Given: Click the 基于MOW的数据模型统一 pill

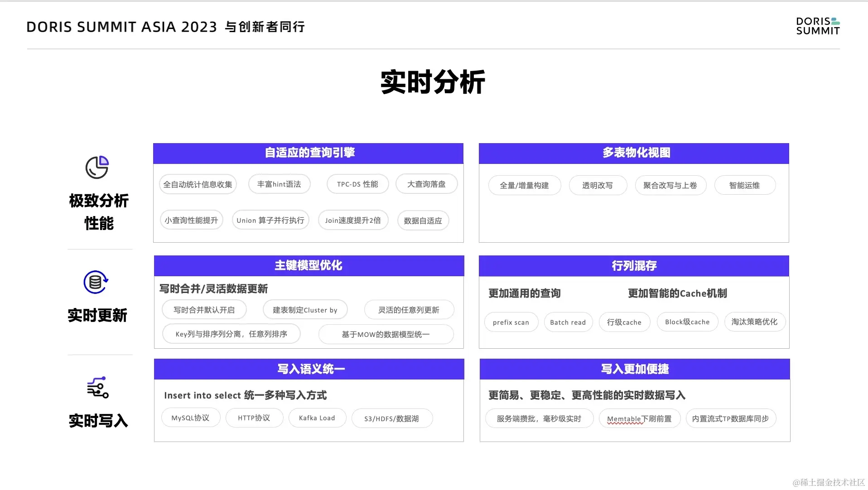Looking at the screenshot, I should coord(386,334).
